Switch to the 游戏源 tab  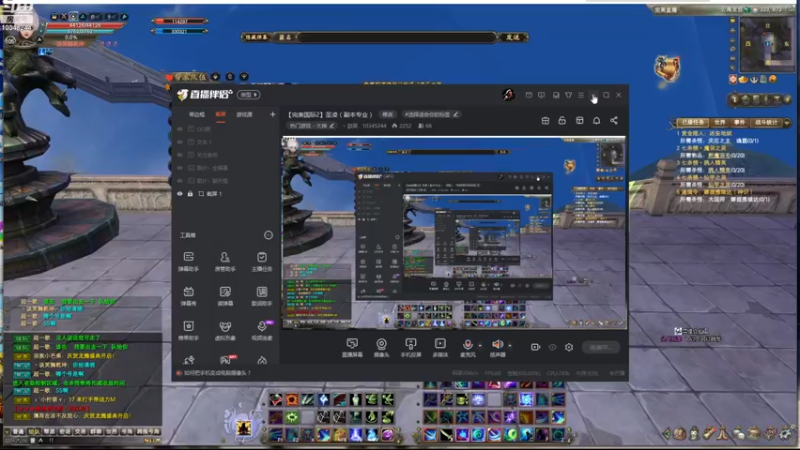(x=244, y=114)
